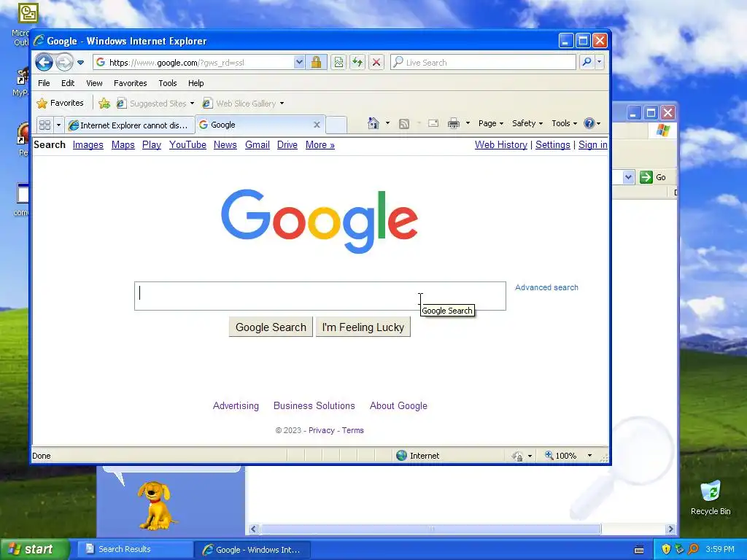The image size is (747, 560).
Task: Open the Gmail link
Action: pos(258,145)
